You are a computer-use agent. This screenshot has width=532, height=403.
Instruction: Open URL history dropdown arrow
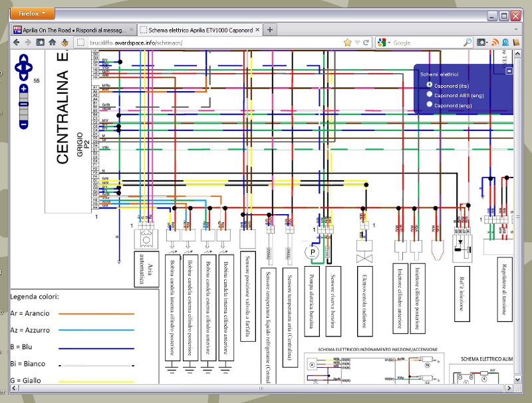357,43
